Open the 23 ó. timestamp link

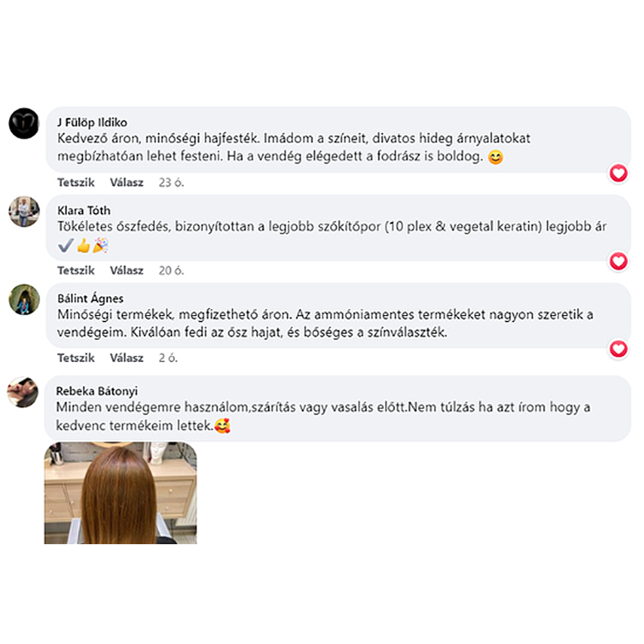[x=171, y=182]
